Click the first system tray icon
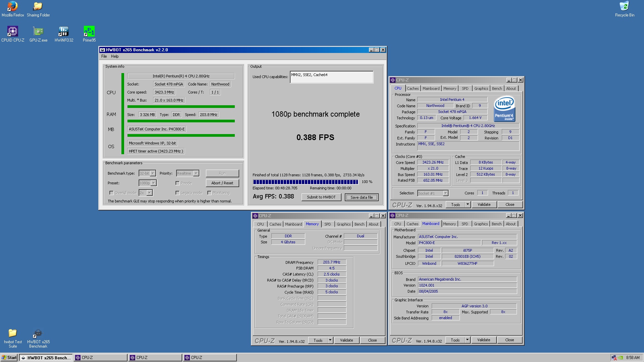Image resolution: width=644 pixels, height=362 pixels. coord(614,358)
